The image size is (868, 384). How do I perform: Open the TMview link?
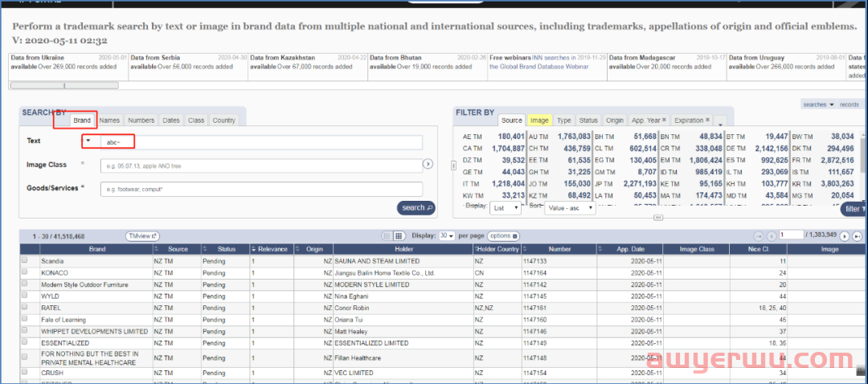142,236
